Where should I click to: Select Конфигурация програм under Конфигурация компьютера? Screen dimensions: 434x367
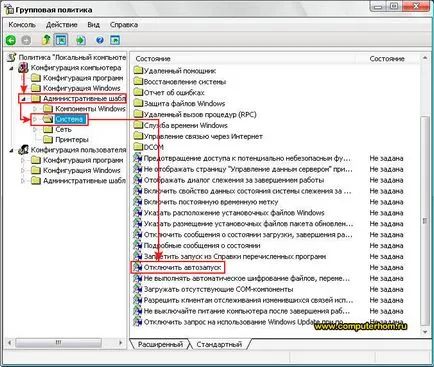[83, 78]
